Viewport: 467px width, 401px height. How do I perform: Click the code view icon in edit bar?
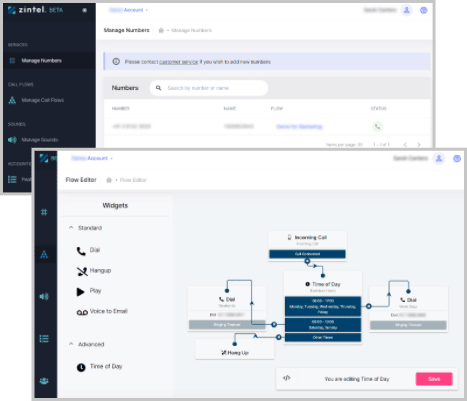tap(287, 378)
